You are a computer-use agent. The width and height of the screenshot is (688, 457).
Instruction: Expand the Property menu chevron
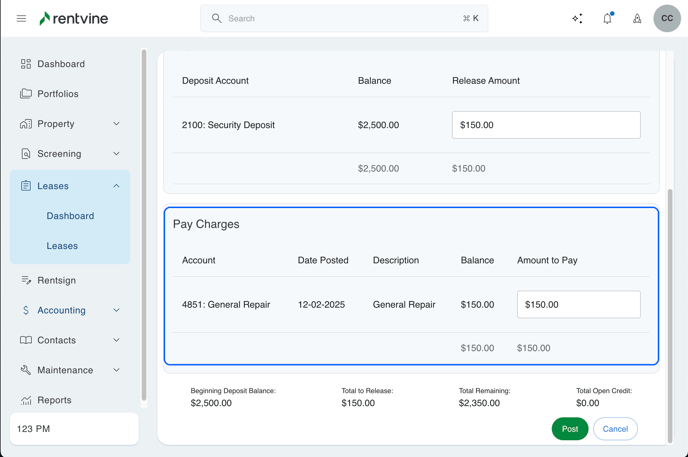116,124
